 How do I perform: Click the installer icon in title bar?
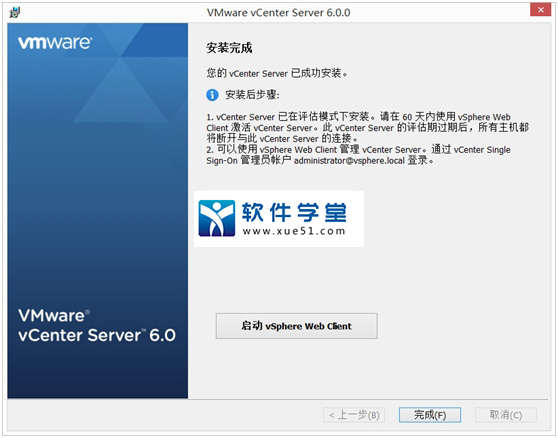pyautogui.click(x=15, y=12)
